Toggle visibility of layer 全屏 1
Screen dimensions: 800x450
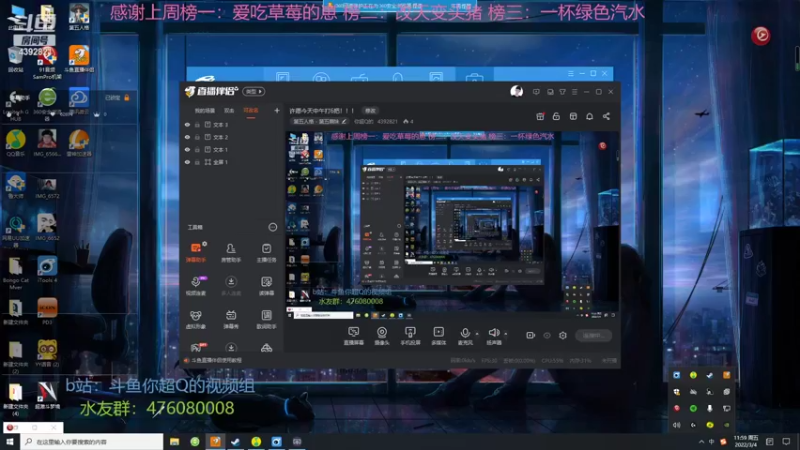187,162
